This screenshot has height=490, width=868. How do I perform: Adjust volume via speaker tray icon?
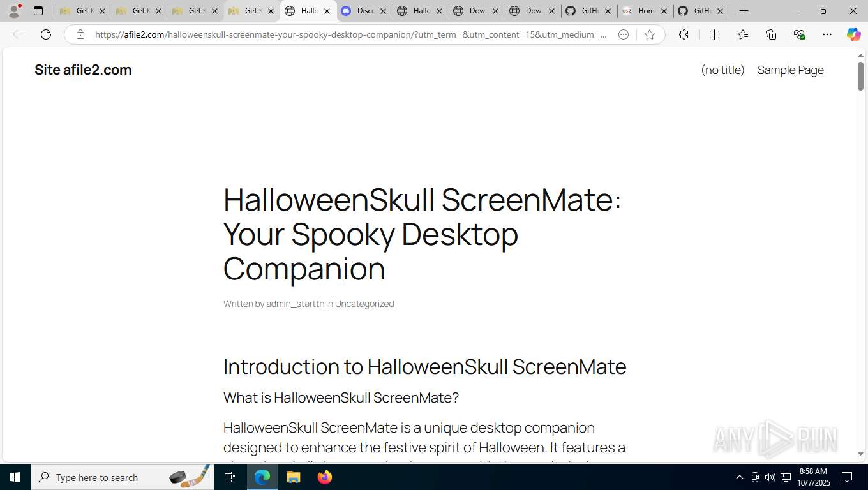770,477
